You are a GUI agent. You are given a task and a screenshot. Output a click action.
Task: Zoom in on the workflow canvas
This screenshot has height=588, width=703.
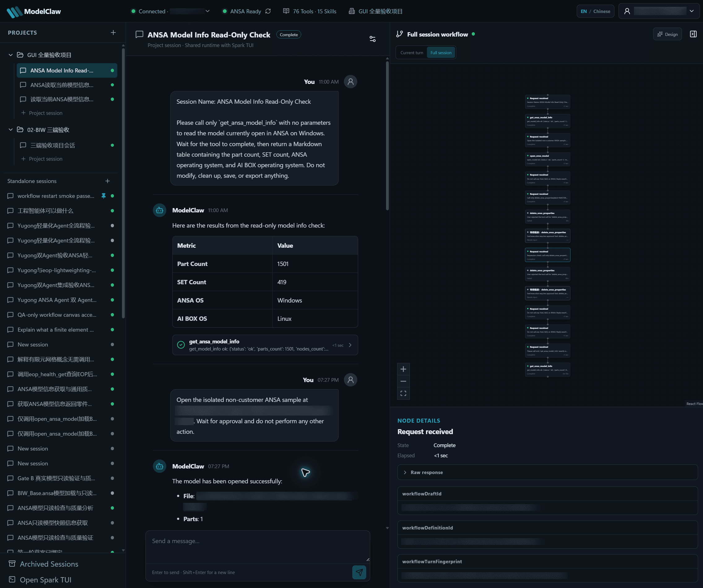(403, 369)
